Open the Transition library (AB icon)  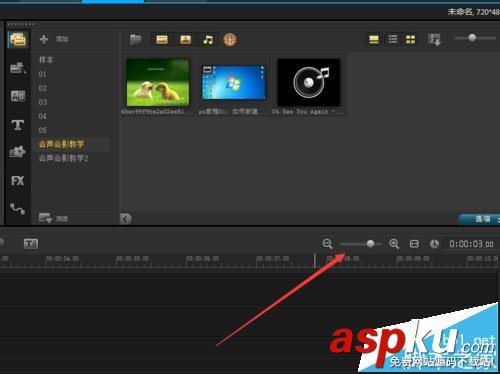tap(18, 96)
